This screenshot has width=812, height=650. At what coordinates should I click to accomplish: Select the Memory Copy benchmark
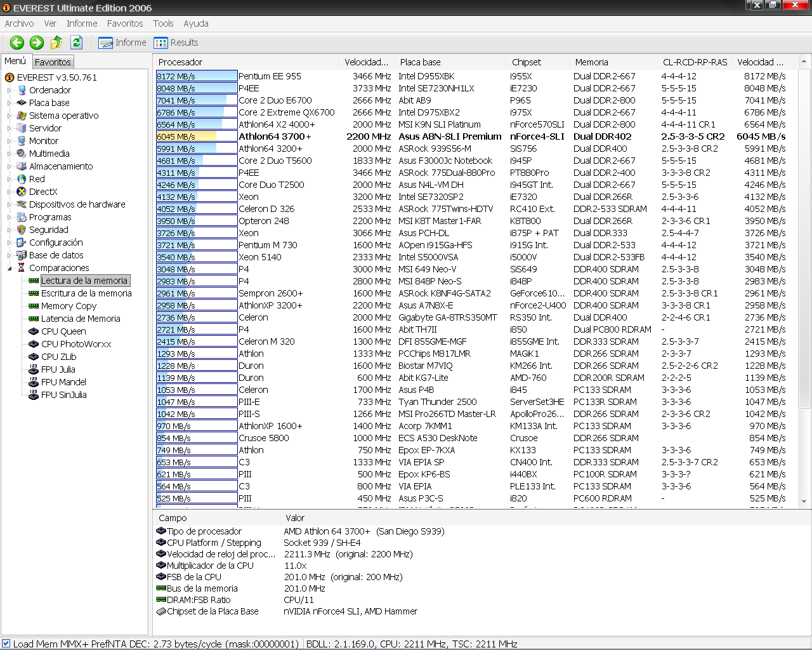pos(69,306)
